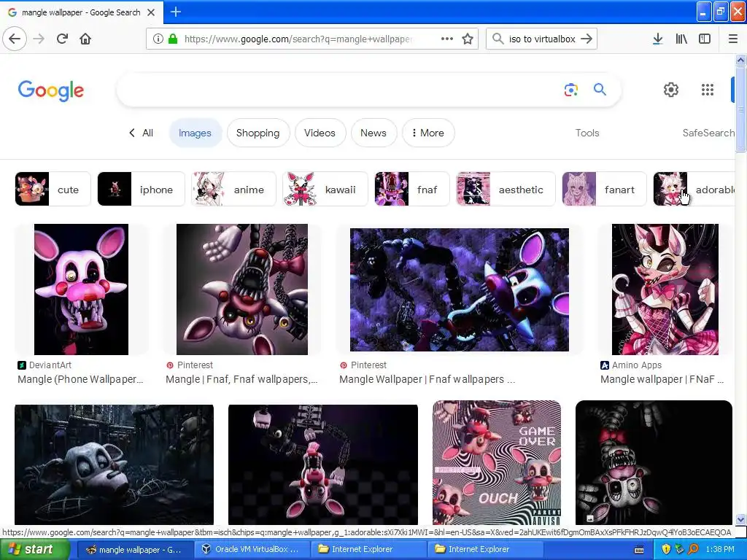The height and width of the screenshot is (560, 747).
Task: Click the forward navigation arrow
Action: [39, 39]
